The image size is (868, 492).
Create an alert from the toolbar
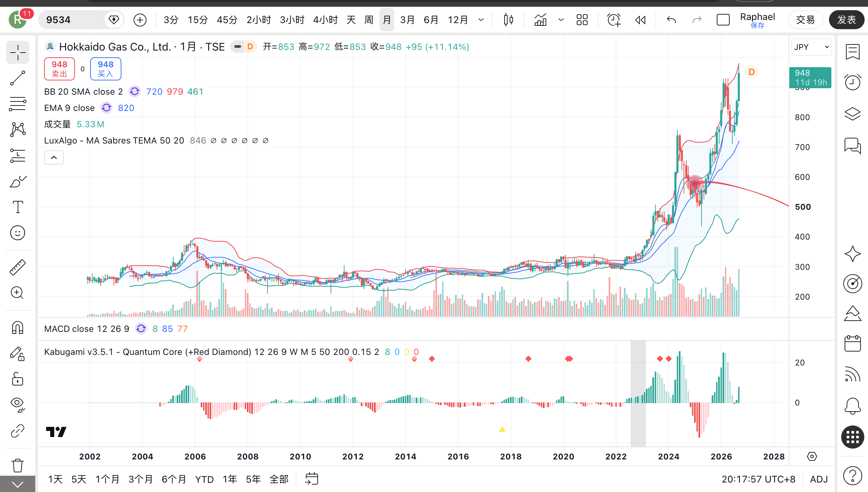pos(614,20)
